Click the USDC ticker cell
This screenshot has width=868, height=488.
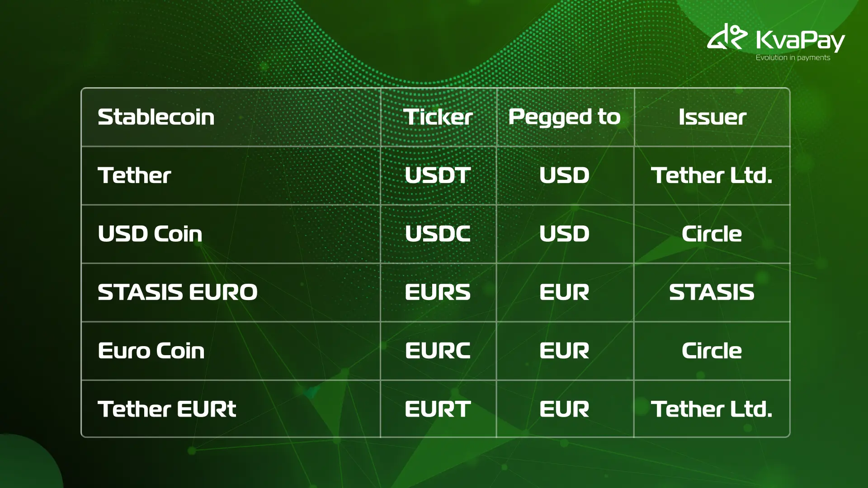click(438, 234)
